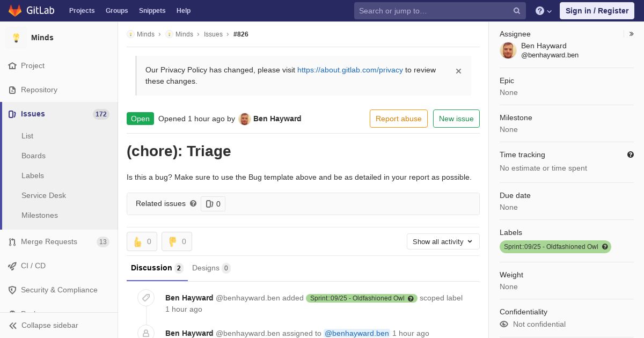The width and height of the screenshot is (644, 338).
Task: Open the Groups menu in top bar
Action: 116,11
